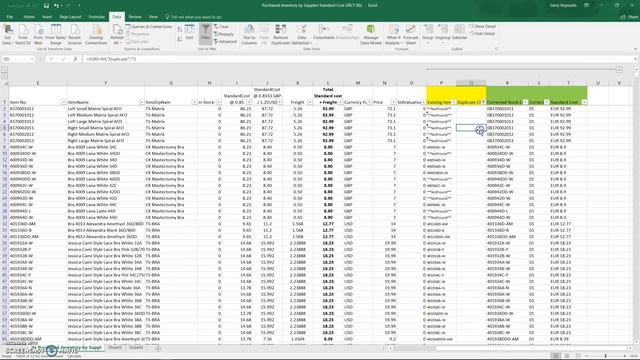Switch to the Page Layout tab
This screenshot has width=640, height=360.
point(70,17)
